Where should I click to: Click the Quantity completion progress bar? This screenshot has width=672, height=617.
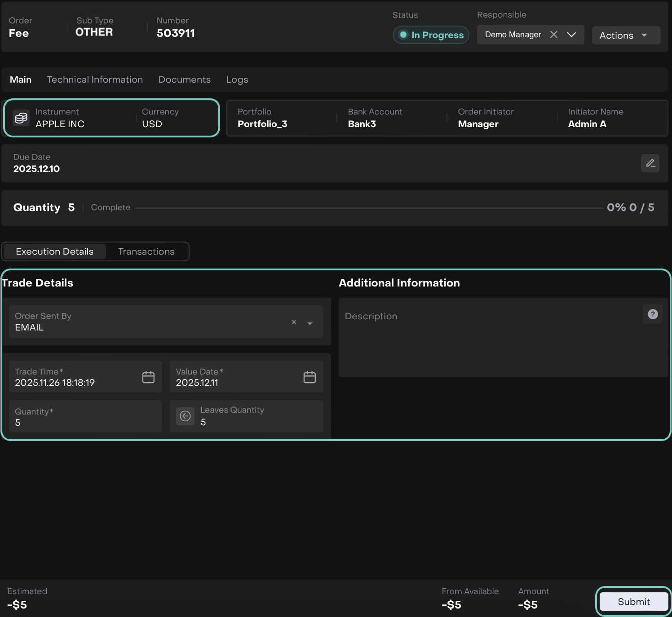click(368, 208)
